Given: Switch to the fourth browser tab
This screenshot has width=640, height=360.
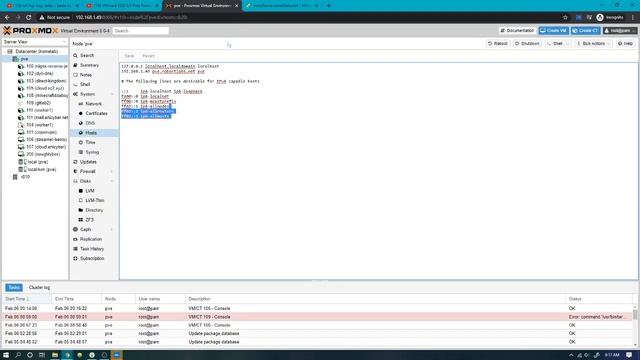Looking at the screenshot, I should click(x=281, y=6).
